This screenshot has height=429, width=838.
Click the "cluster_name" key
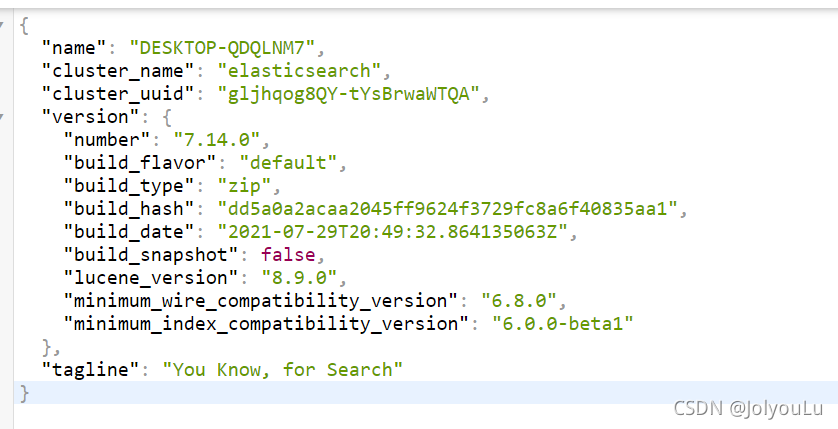click(x=119, y=71)
